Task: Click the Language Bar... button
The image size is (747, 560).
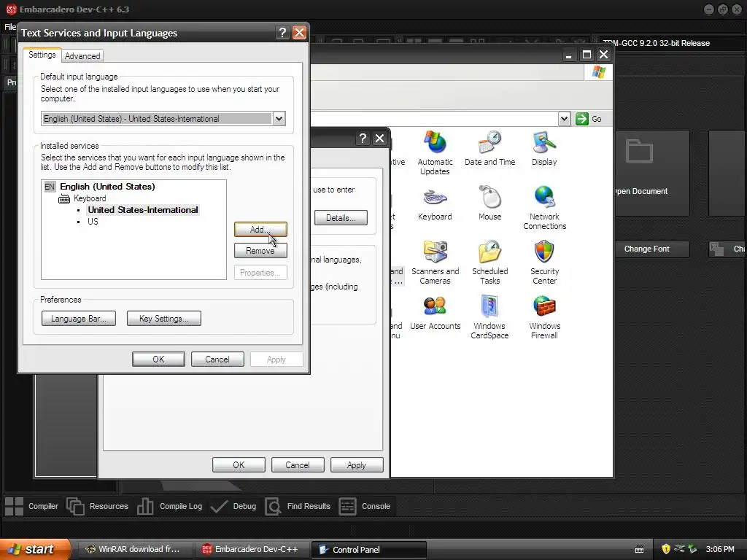Action: tap(79, 319)
